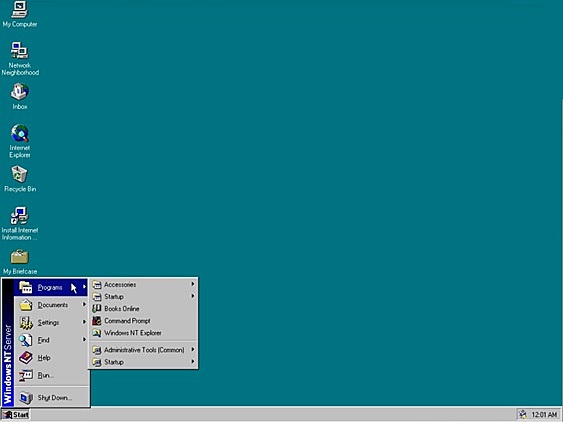Click the Shut Down monitor icon
This screenshot has height=422, width=563.
[26, 398]
